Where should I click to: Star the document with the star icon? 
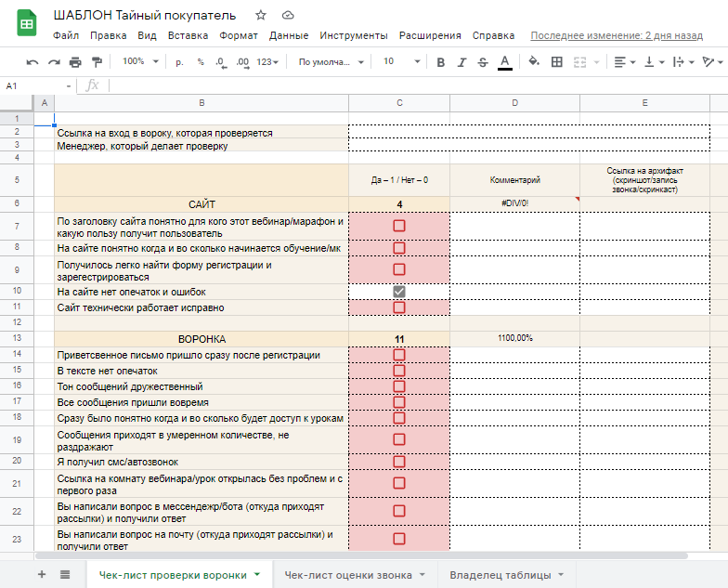tap(261, 15)
